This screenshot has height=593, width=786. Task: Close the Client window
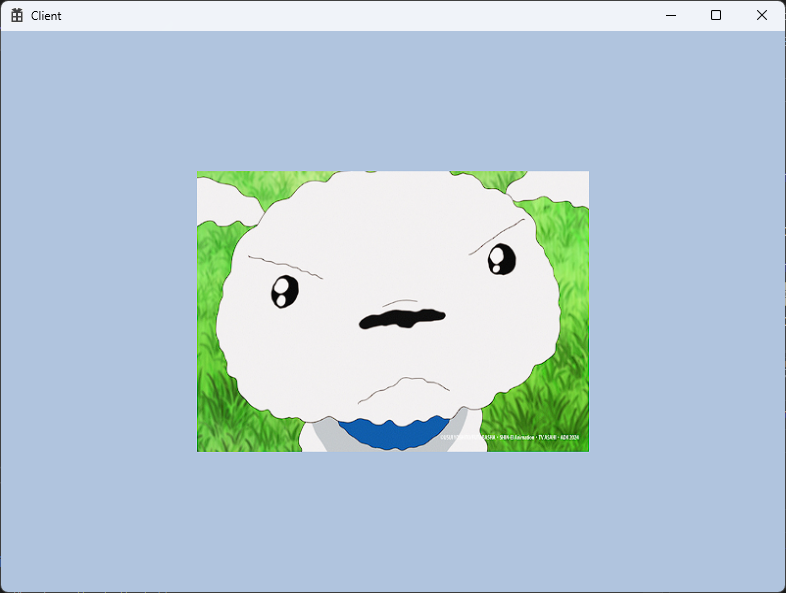tap(761, 16)
